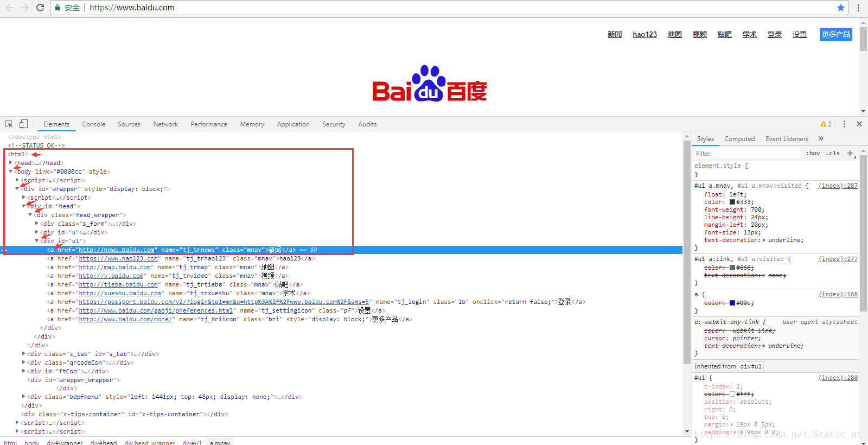
Task: Add new style rule plus icon
Action: 850,153
